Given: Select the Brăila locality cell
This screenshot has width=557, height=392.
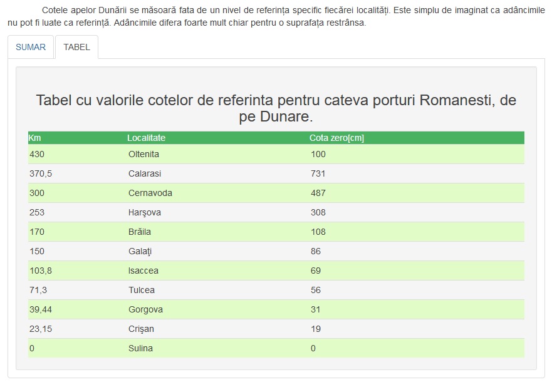Looking at the screenshot, I should (x=140, y=232).
